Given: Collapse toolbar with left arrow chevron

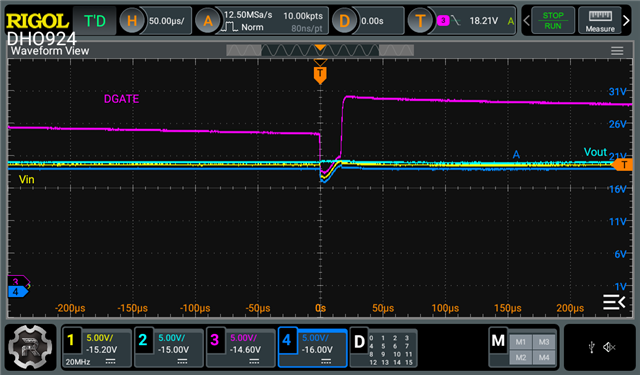Looking at the screenshot, I should tap(527, 20).
